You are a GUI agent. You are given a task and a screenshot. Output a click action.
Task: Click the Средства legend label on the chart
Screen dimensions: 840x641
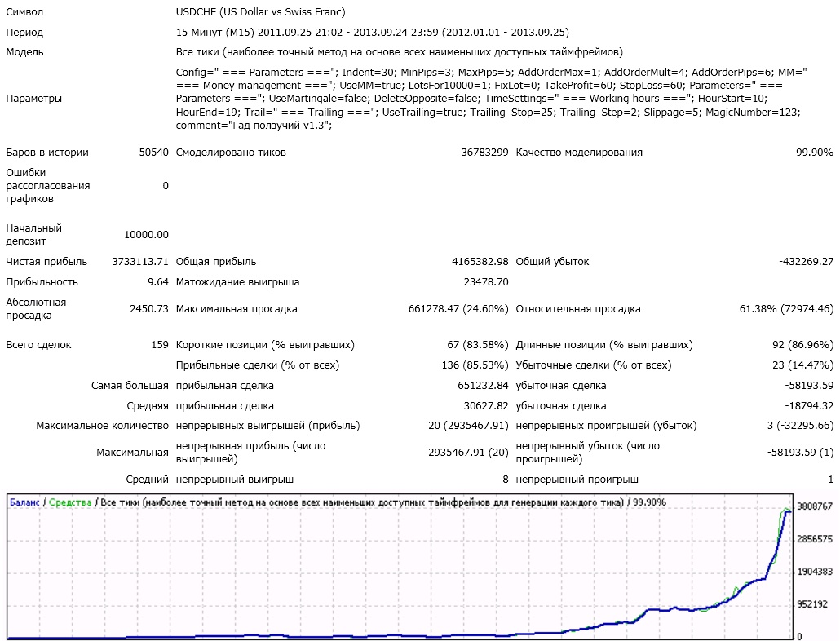[x=70, y=502]
